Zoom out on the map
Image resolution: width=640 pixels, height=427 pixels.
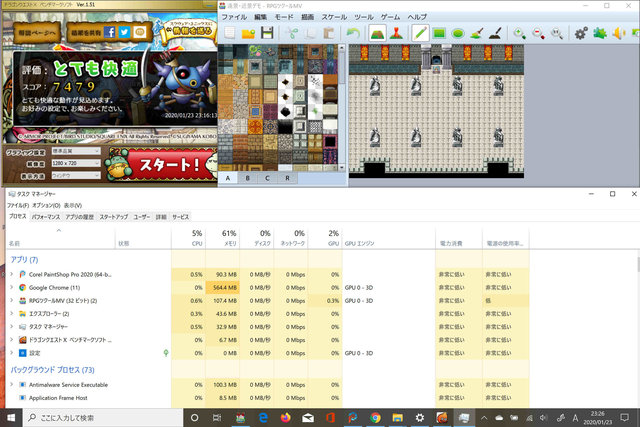[x=538, y=33]
